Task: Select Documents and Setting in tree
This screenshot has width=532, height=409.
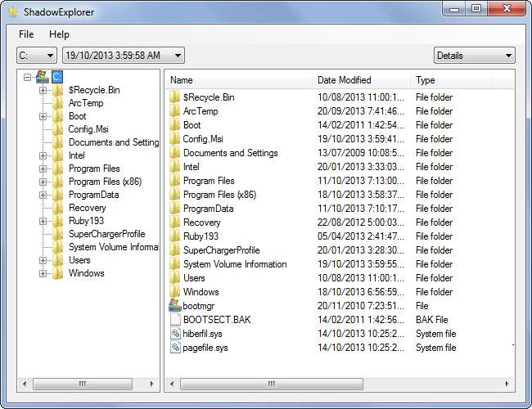Action: point(114,142)
